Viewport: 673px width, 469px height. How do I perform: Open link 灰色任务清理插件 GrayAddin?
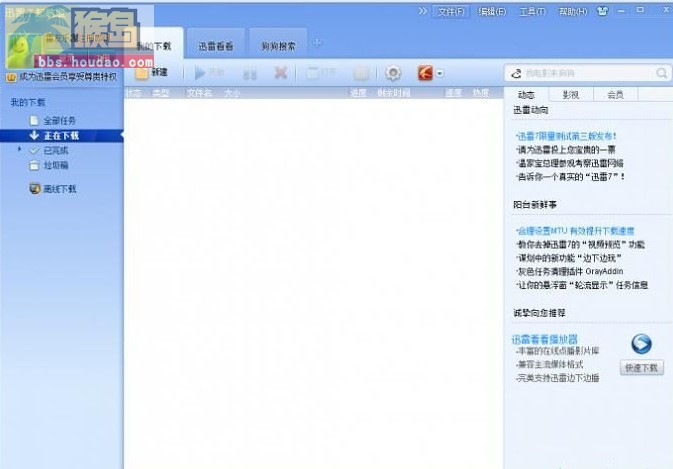point(570,272)
